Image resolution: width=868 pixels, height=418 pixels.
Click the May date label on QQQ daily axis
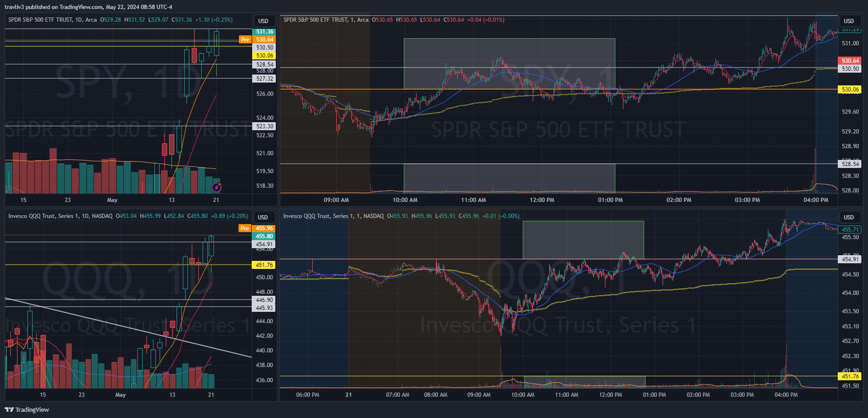(x=120, y=395)
